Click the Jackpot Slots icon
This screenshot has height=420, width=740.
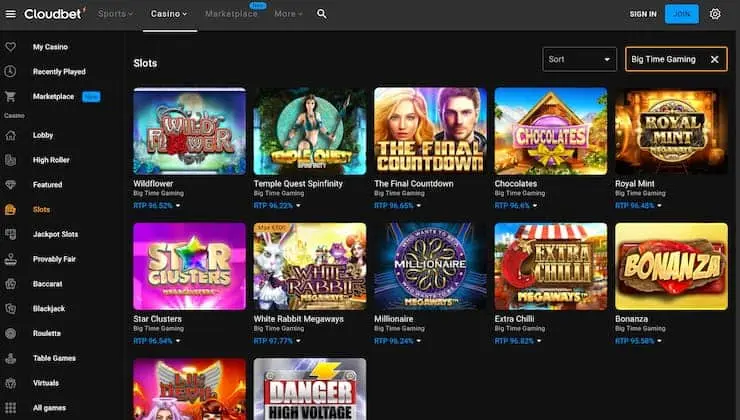pyautogui.click(x=10, y=234)
